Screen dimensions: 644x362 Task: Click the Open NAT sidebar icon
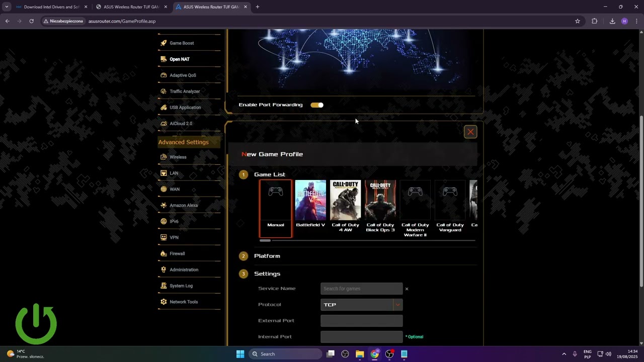(164, 59)
